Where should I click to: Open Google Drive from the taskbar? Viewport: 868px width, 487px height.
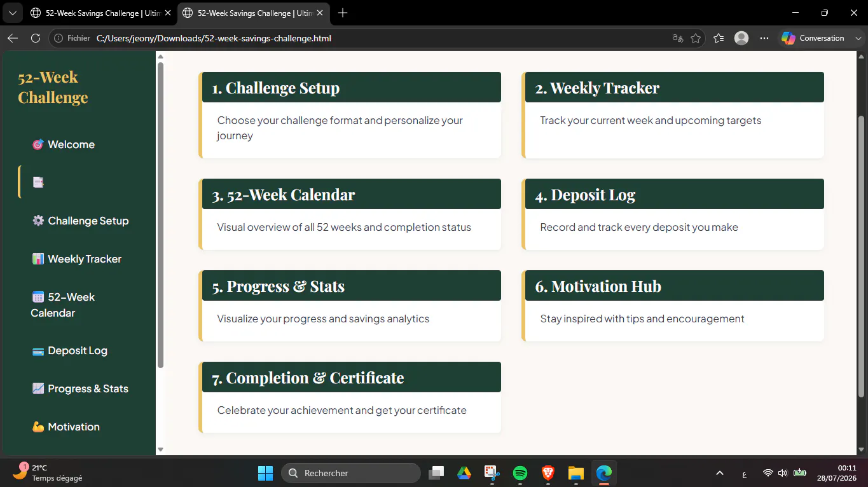tap(464, 473)
